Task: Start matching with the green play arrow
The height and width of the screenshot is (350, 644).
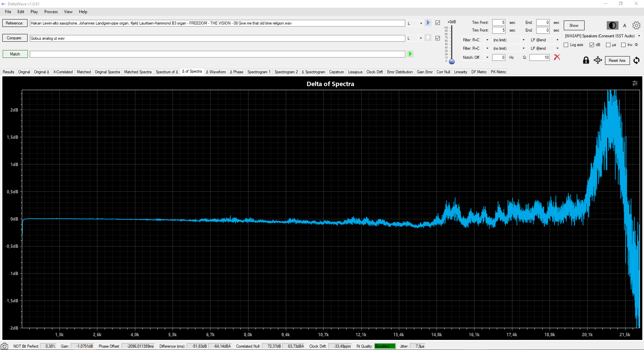Action: [x=410, y=54]
